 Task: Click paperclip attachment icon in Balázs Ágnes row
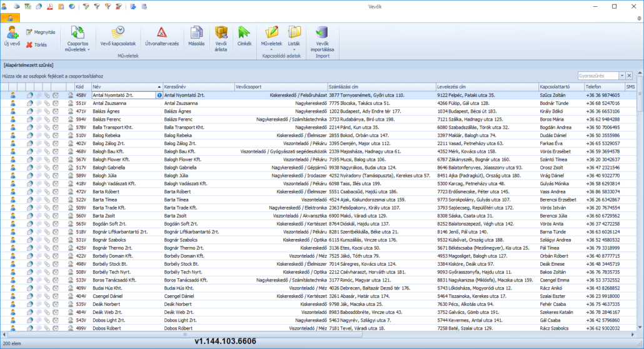[47, 111]
